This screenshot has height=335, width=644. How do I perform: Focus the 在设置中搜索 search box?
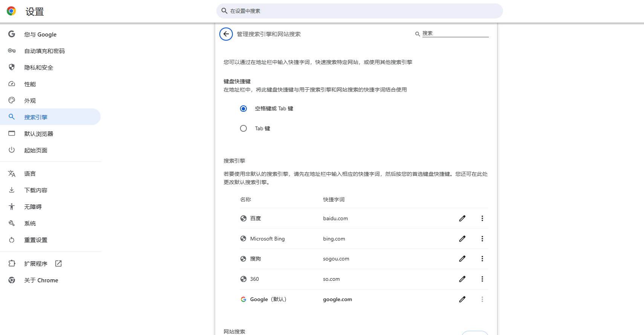pos(359,11)
